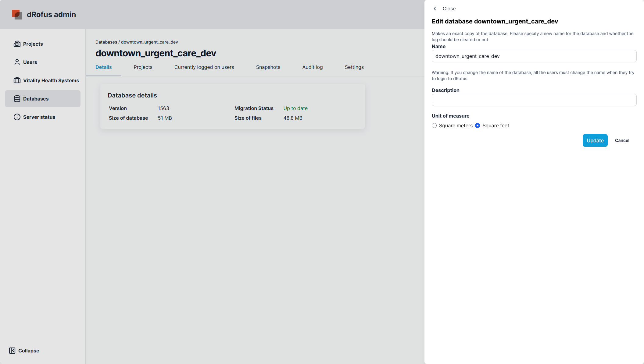Click the Collapse sidebar icon

click(x=12, y=351)
